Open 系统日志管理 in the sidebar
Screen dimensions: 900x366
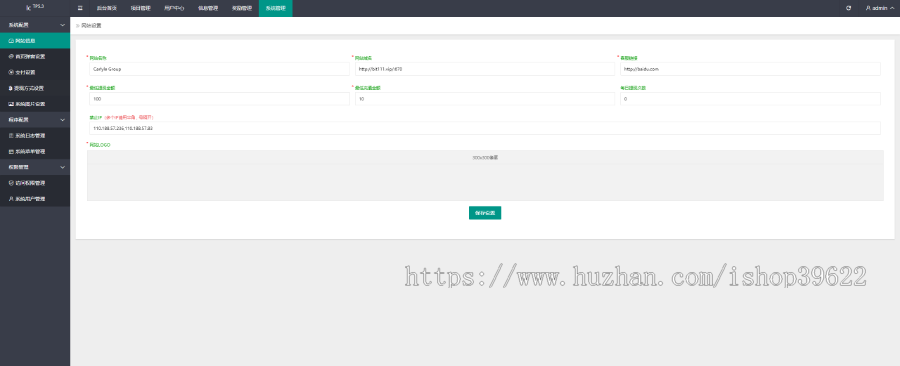click(35, 135)
